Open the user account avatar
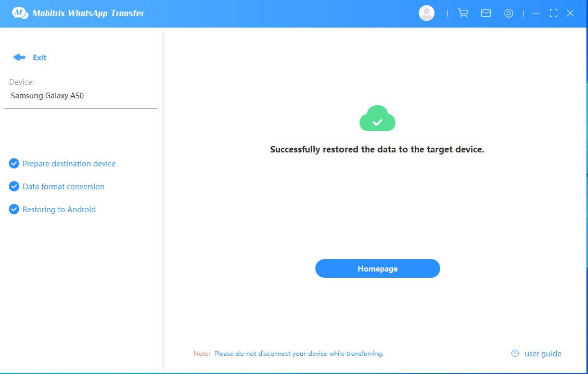 coord(427,12)
